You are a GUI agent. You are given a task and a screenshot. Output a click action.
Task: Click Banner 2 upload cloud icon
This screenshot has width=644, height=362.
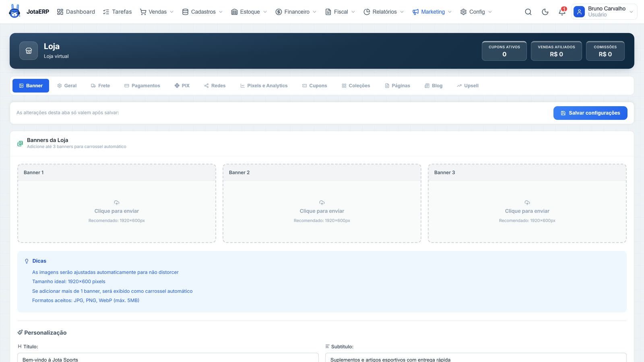click(322, 203)
